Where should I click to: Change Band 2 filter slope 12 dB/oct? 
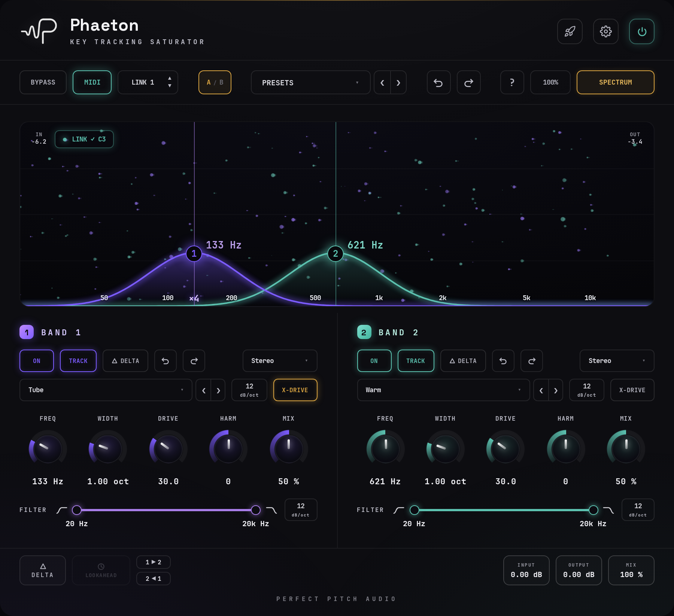(x=638, y=510)
